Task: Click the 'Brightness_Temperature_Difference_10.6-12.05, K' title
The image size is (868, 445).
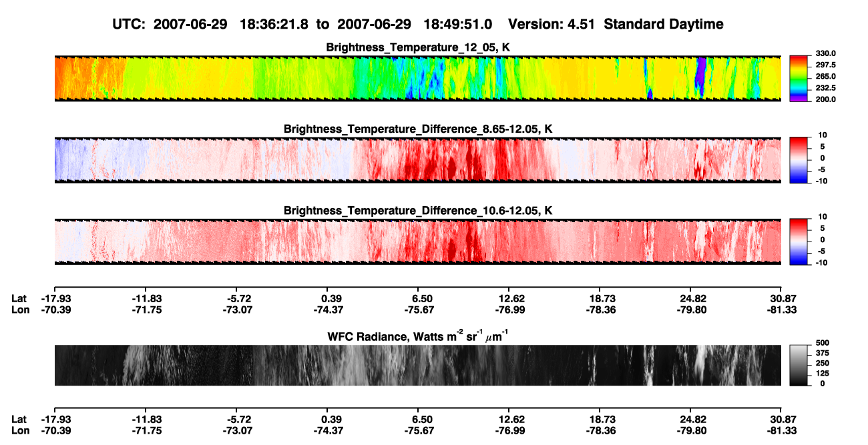Action: coord(418,211)
